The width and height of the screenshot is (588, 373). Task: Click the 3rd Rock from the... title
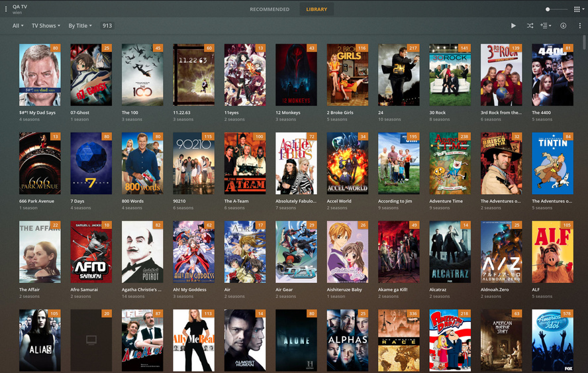501,113
